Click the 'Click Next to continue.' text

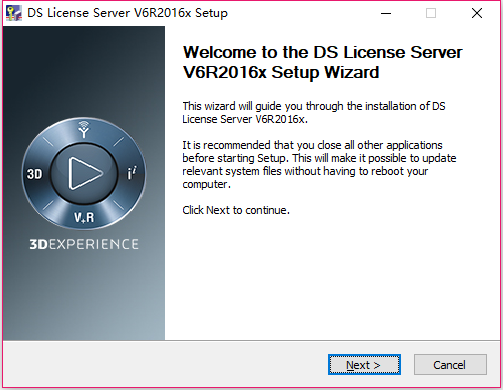[x=236, y=210]
